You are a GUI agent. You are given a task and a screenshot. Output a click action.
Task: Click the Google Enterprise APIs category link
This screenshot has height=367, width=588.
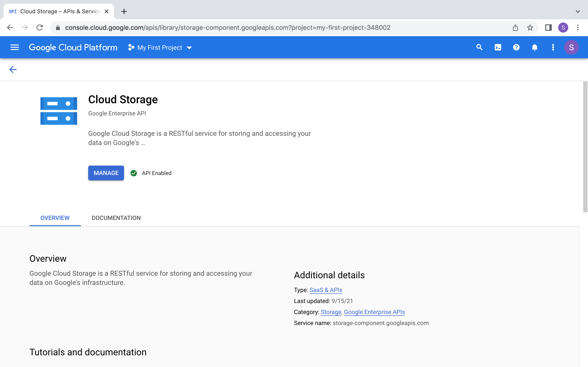374,312
